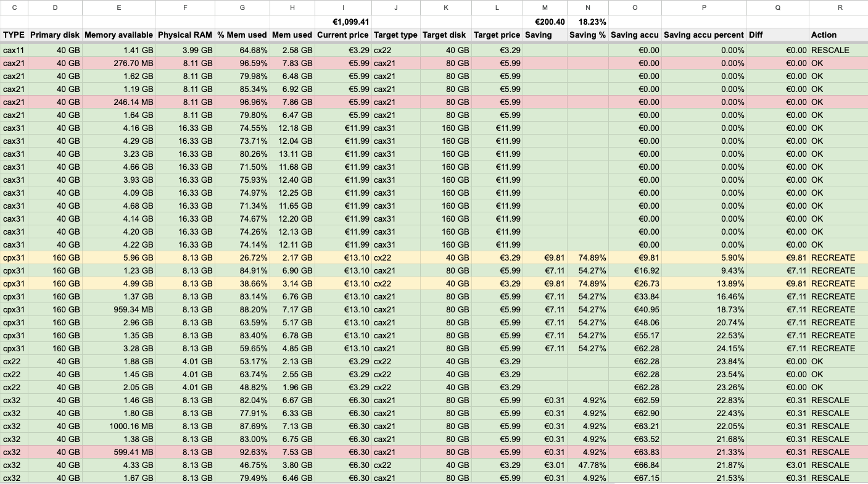This screenshot has width=868, height=484.
Task: Click the Diff header cell
Action: [778, 35]
